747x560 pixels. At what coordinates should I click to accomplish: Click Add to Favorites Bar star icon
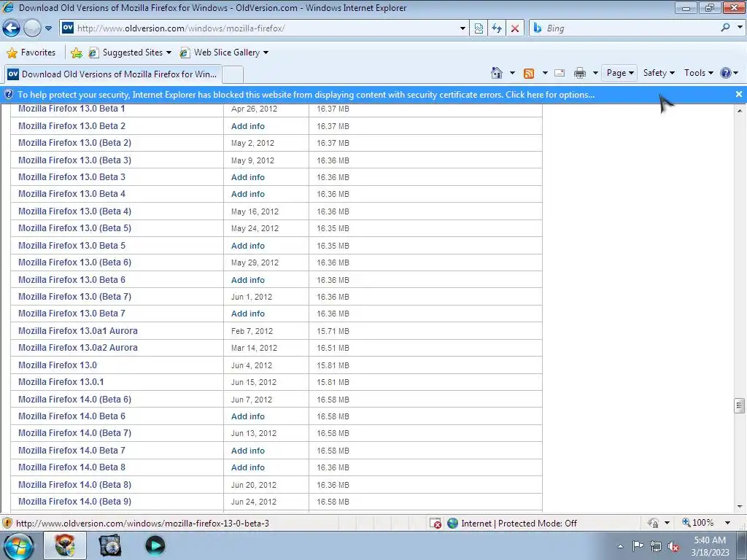[x=76, y=52]
